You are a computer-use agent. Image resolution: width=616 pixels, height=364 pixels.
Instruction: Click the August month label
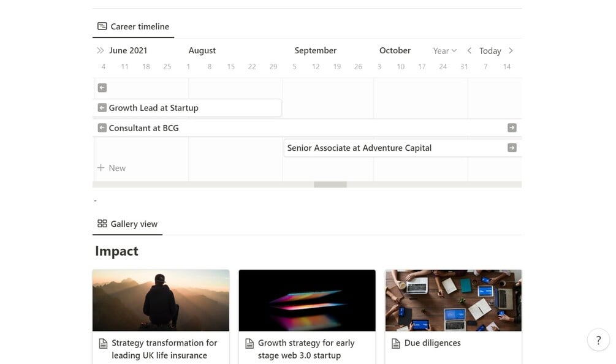[x=202, y=50]
